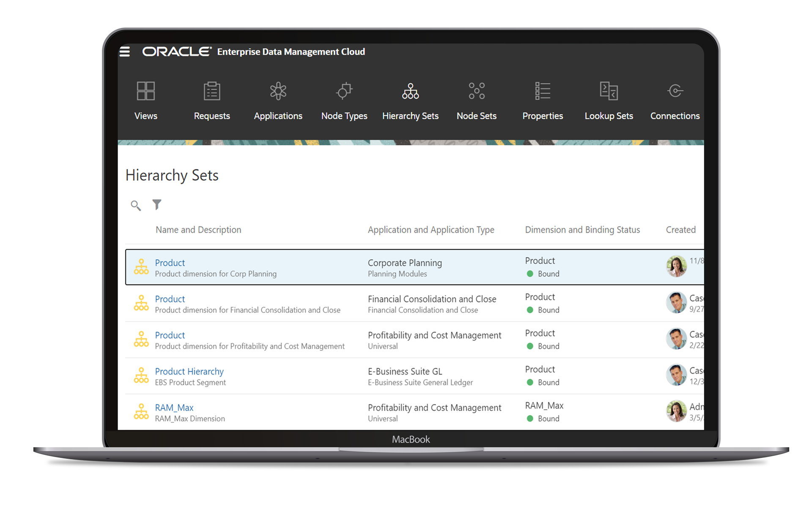The image size is (812, 515).
Task: Click 'EBS Product Segment' description
Action: click(x=190, y=383)
